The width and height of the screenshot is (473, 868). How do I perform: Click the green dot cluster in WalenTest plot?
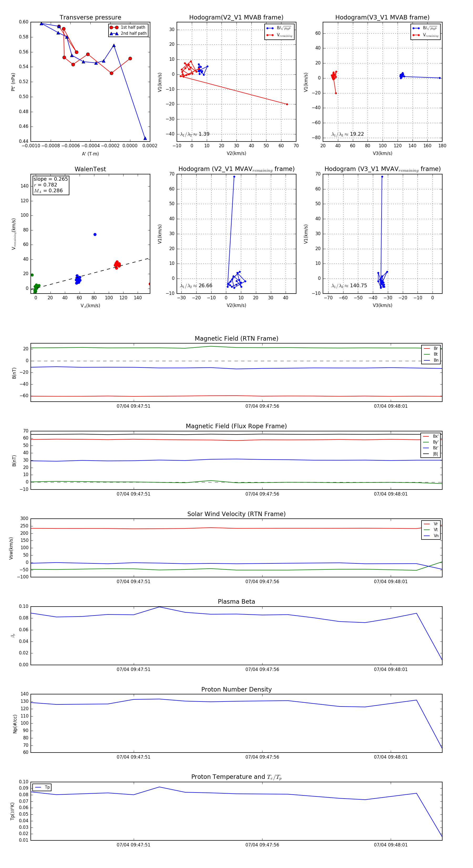36,288
